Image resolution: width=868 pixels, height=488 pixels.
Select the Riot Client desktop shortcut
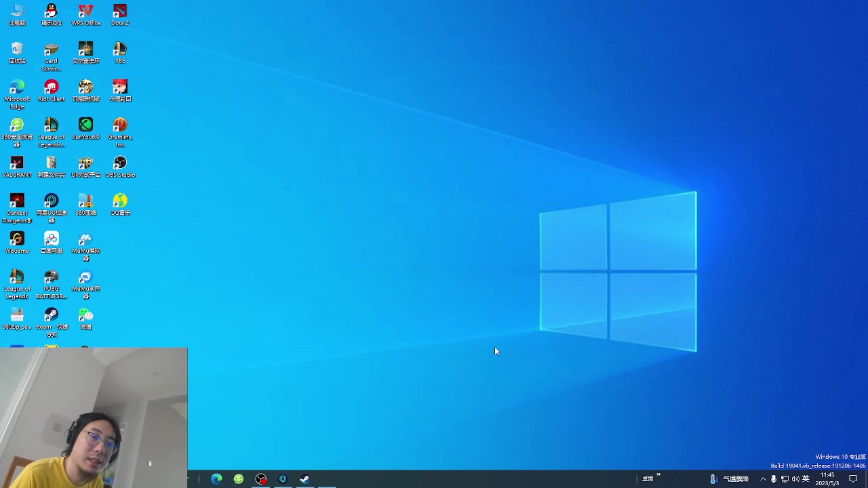(x=52, y=91)
